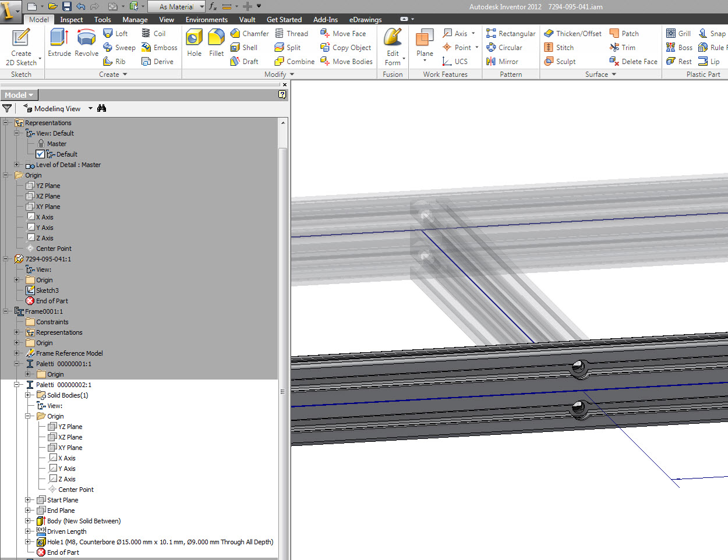The image size is (728, 560).
Task: Open Edit Form in Fusion
Action: pos(393,47)
